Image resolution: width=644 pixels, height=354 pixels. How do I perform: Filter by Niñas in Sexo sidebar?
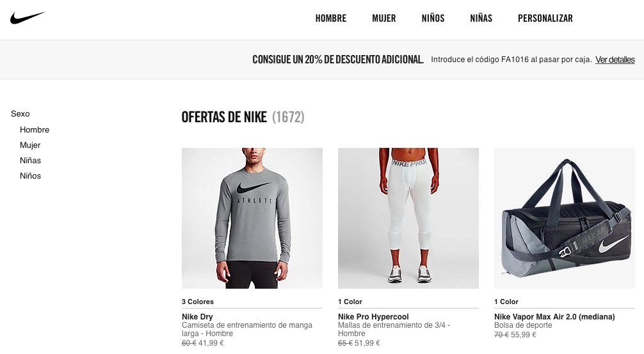pyautogui.click(x=30, y=161)
